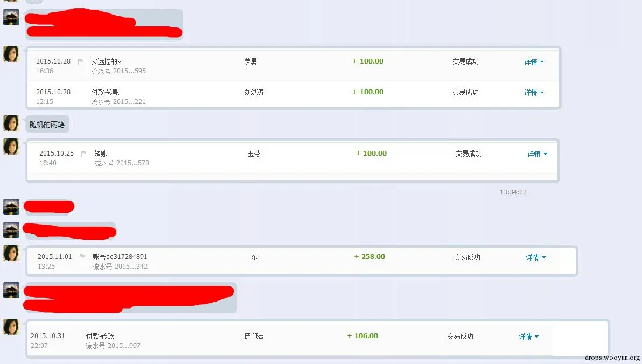Click the 随机的两笔 chat bubble
Viewport: 642px width, 364px height.
pos(47,124)
